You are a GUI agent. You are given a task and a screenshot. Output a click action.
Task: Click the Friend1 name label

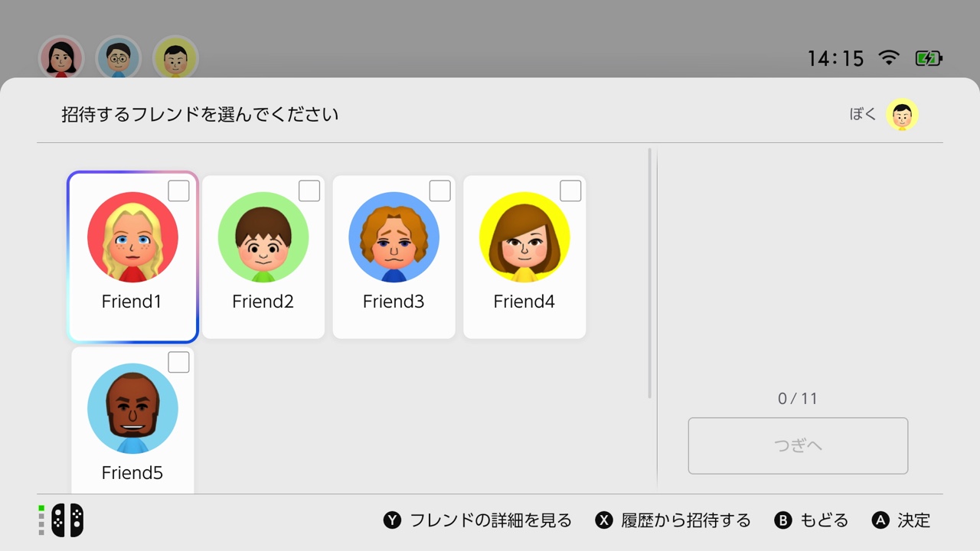click(132, 302)
